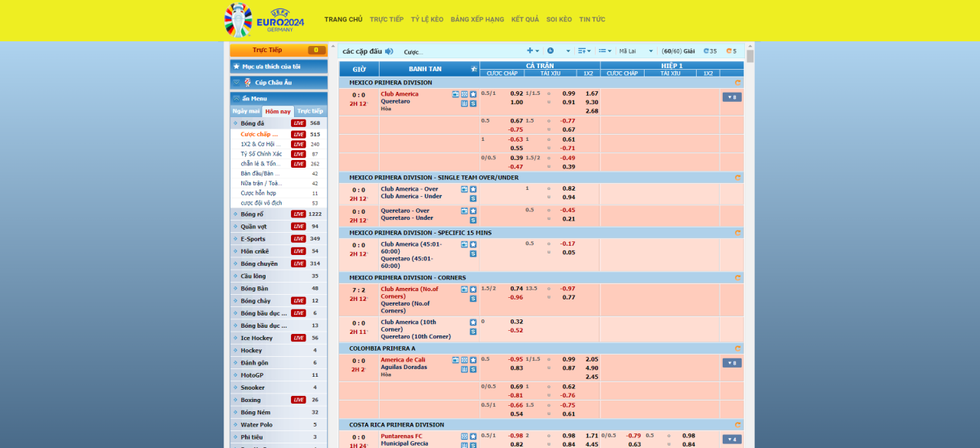
Task: Click the speaker sound icon beside 'các cặp đấu'
Action: 390,51
